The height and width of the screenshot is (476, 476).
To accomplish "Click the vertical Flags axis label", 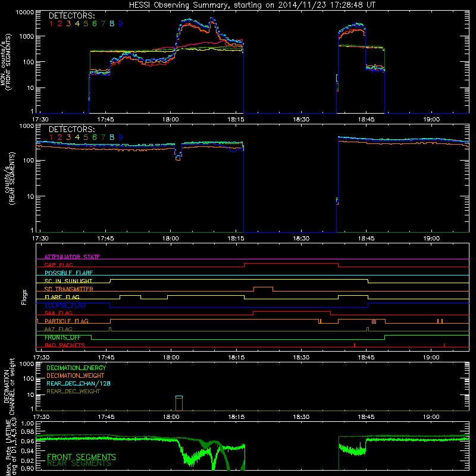I will (x=24, y=297).
